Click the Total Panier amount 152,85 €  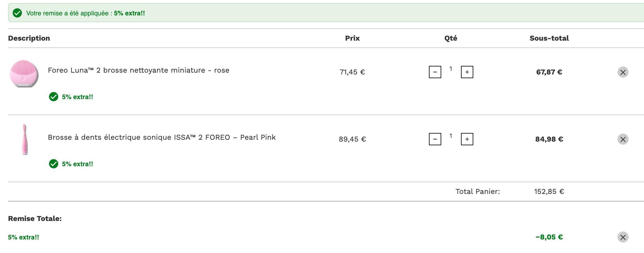point(549,191)
